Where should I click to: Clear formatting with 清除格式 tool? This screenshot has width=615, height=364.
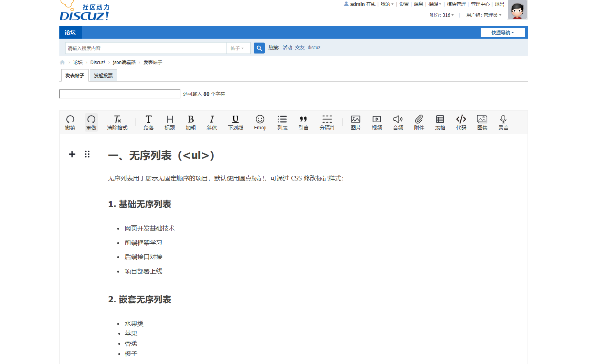coord(117,122)
